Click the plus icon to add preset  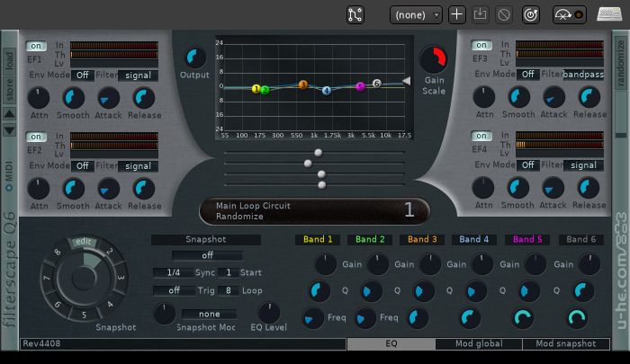(457, 14)
